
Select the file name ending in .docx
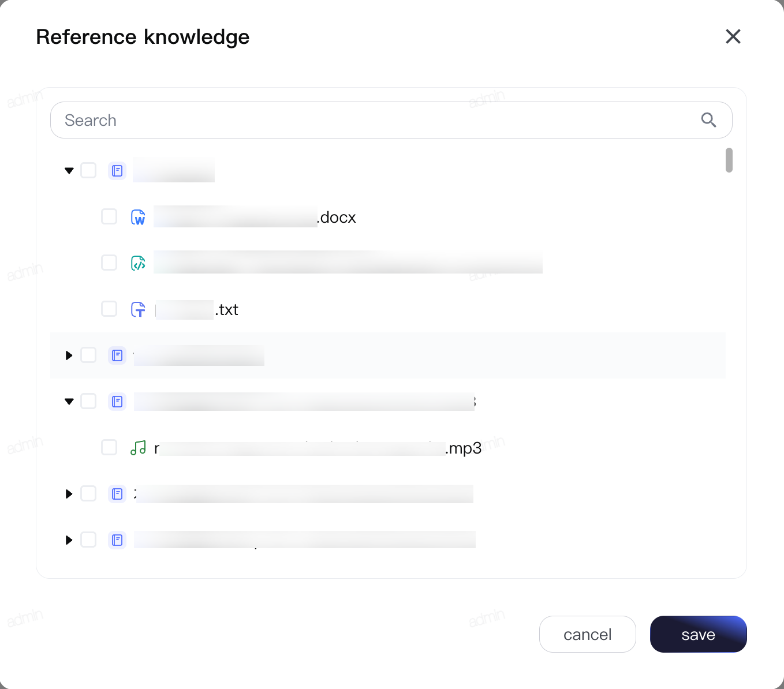tap(255, 217)
